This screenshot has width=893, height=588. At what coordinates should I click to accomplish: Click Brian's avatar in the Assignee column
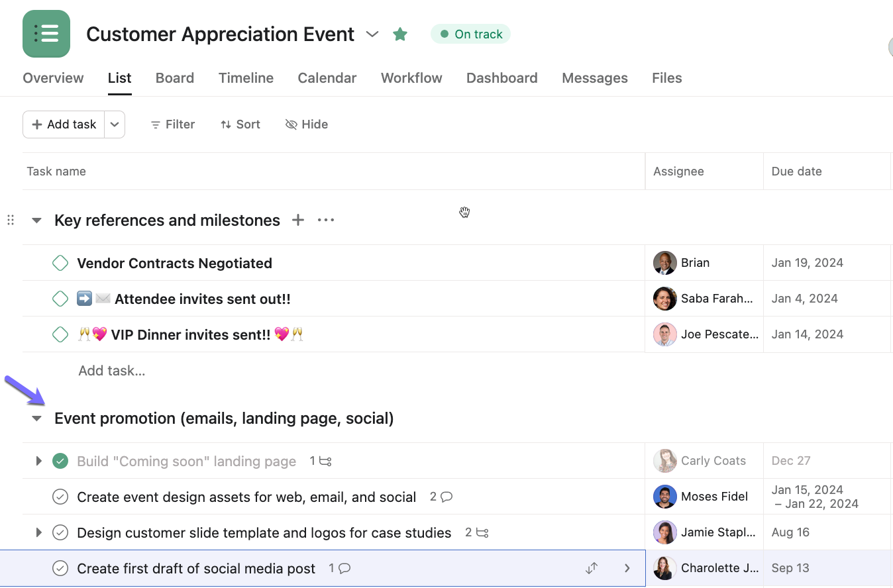coord(664,263)
